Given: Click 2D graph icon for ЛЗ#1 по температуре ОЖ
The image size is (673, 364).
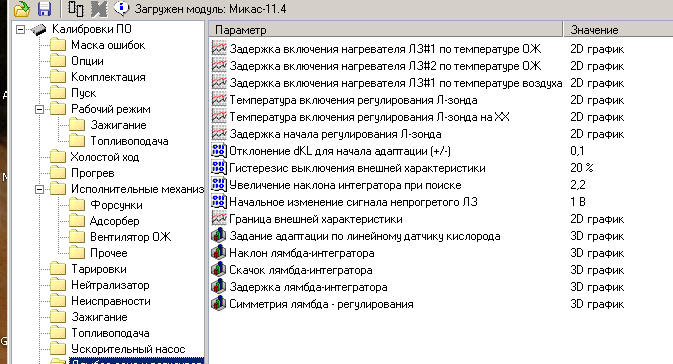Looking at the screenshot, I should [219, 49].
